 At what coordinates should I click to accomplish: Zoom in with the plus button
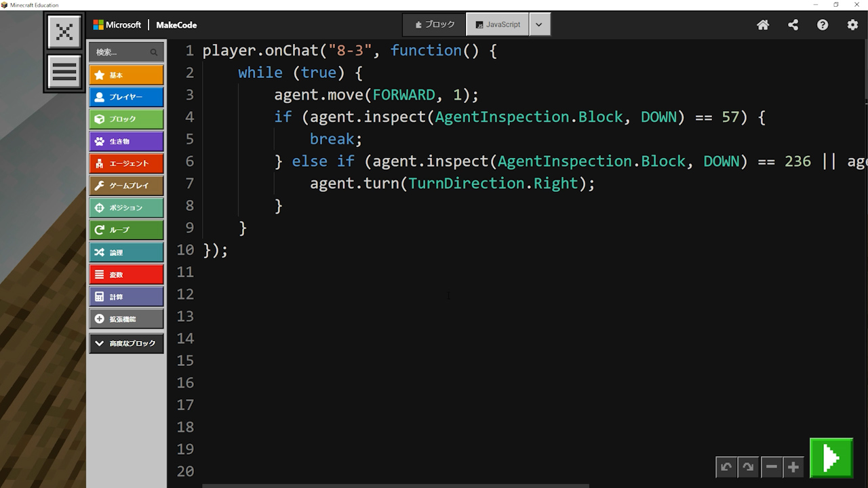pos(793,467)
